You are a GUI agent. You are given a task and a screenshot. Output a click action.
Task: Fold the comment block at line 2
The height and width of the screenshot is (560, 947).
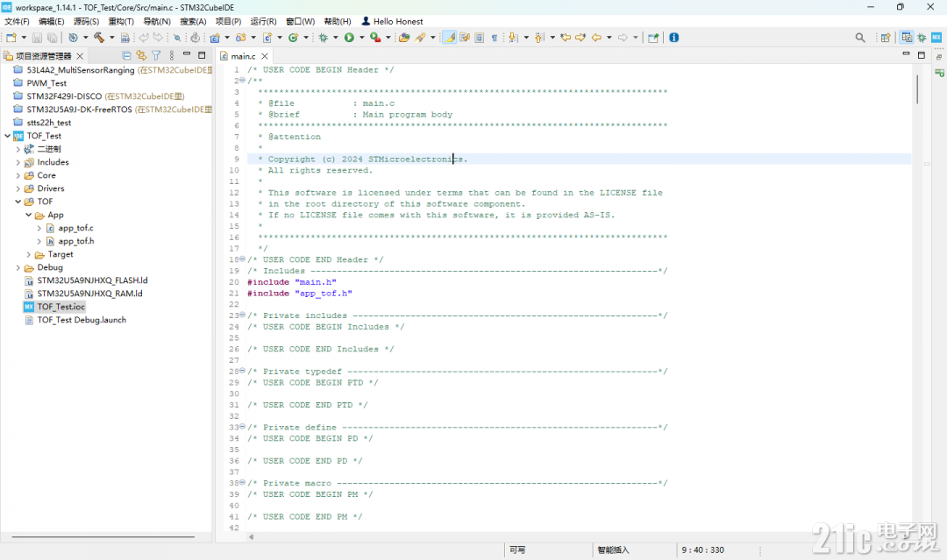pos(243,81)
